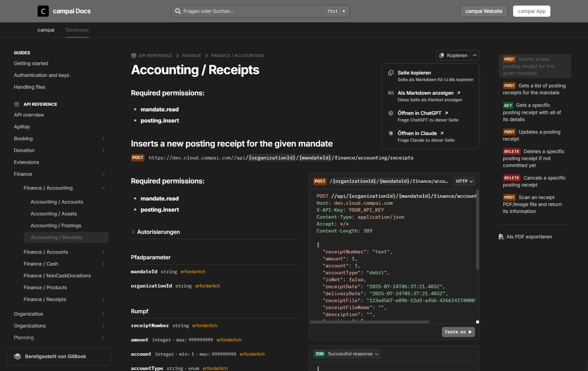Click the play arrow in Teste es

470,332
